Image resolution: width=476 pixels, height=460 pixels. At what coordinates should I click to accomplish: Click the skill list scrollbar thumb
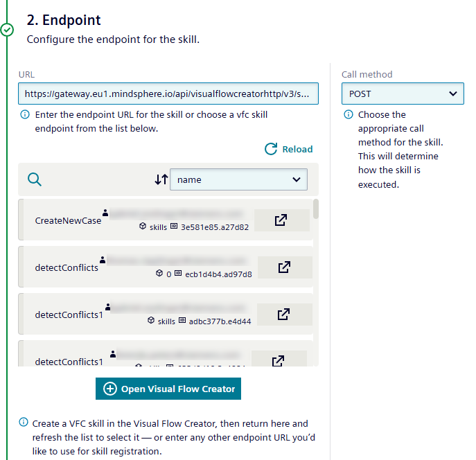pos(316,209)
